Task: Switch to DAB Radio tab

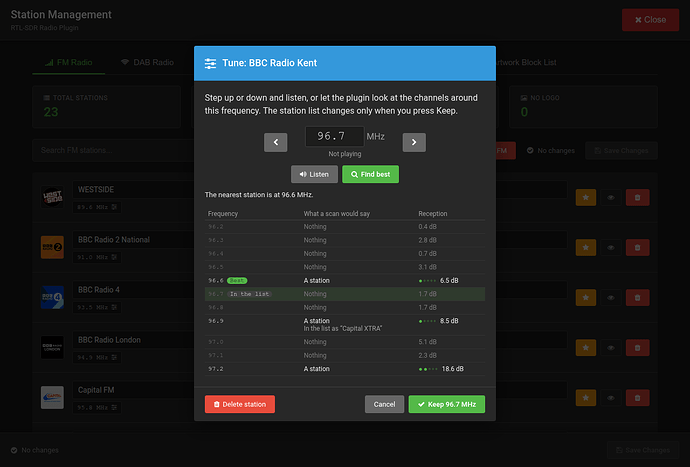Action: pyautogui.click(x=147, y=63)
